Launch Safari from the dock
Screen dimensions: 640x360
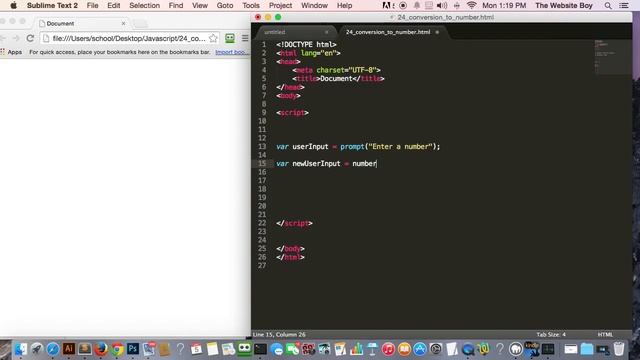tap(53, 349)
